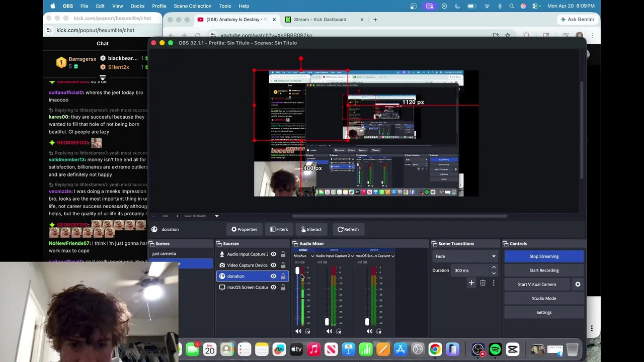The height and width of the screenshot is (362, 644).
Task: Open virtual camera gear settings
Action: point(578,285)
